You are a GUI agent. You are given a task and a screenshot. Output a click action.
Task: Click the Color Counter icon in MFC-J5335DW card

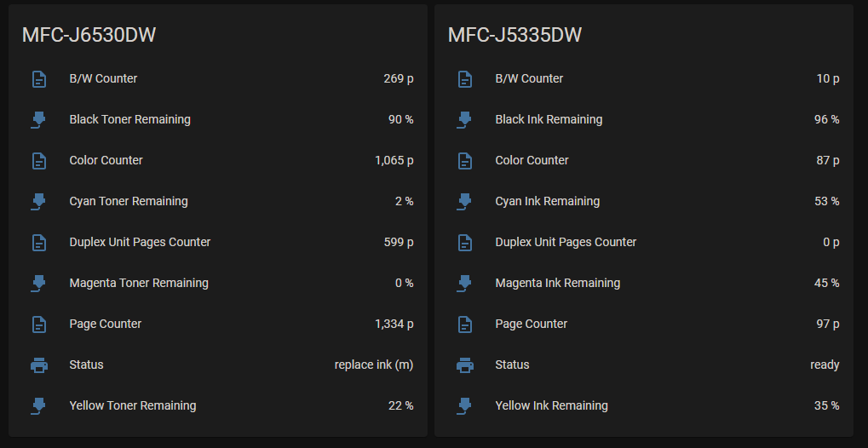pyautogui.click(x=465, y=161)
